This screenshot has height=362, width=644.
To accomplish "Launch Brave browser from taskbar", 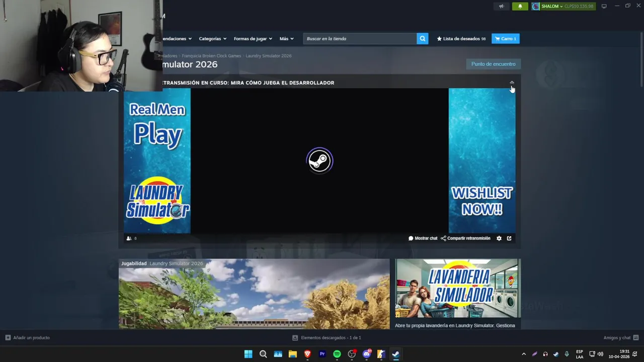I will [307, 354].
